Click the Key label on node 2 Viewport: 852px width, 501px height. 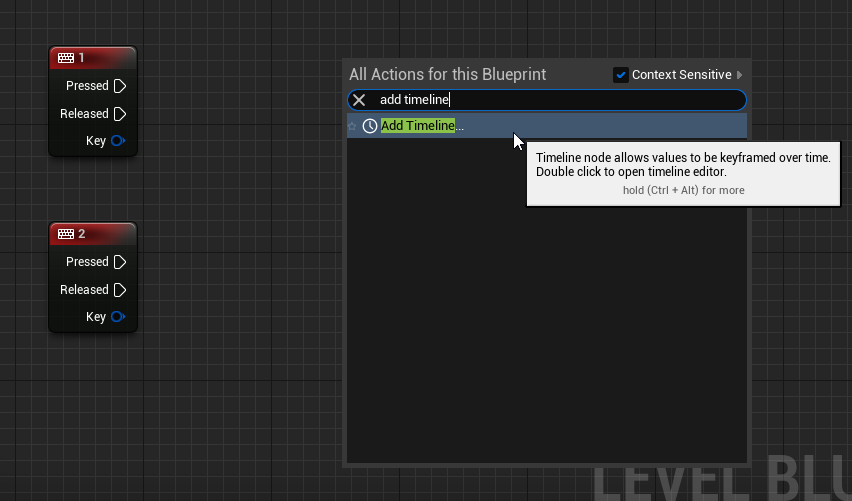point(96,317)
